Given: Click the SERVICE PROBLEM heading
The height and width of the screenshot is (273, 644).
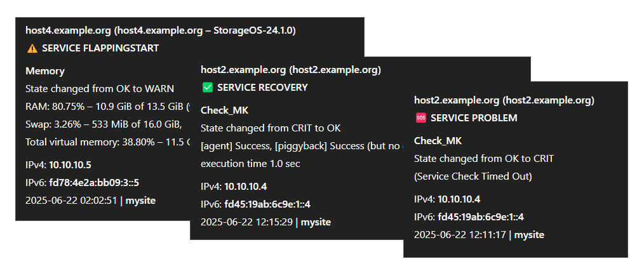Looking at the screenshot, I should [x=474, y=118].
